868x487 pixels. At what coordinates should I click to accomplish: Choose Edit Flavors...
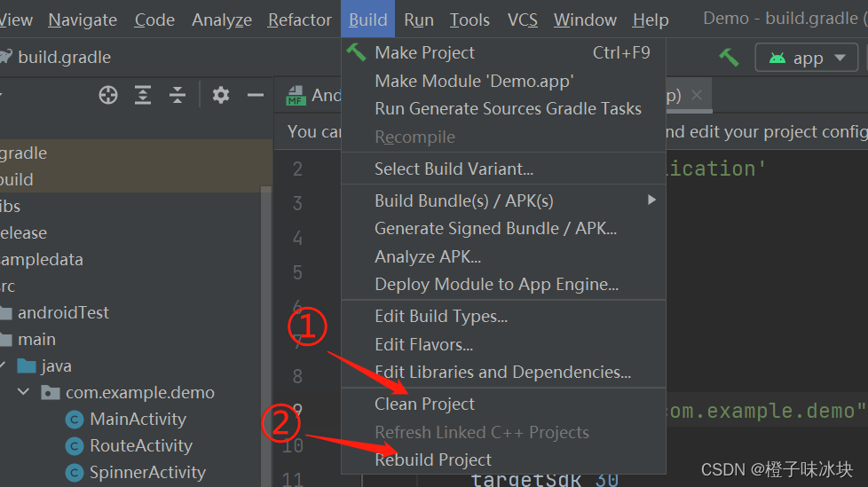point(503,344)
